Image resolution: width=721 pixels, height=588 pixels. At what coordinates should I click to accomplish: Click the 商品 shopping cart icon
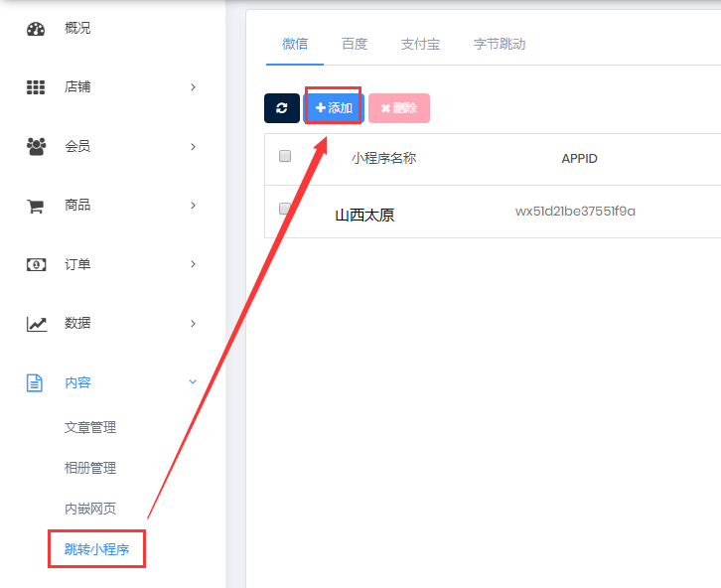pyautogui.click(x=36, y=206)
